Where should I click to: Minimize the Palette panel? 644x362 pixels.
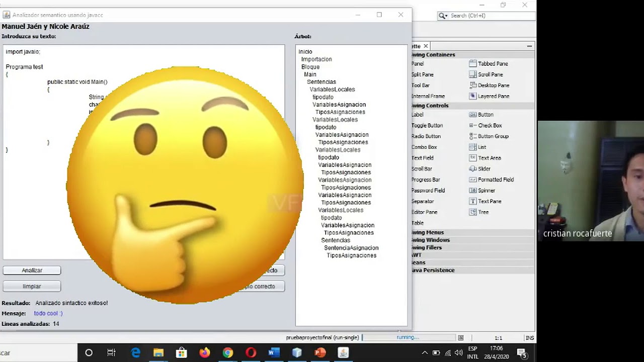click(x=529, y=46)
